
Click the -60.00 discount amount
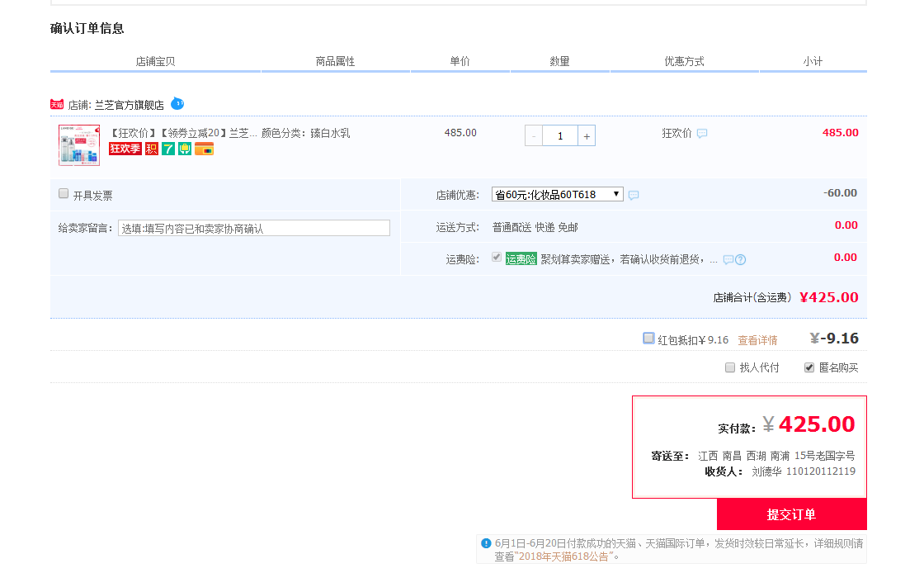(x=841, y=192)
